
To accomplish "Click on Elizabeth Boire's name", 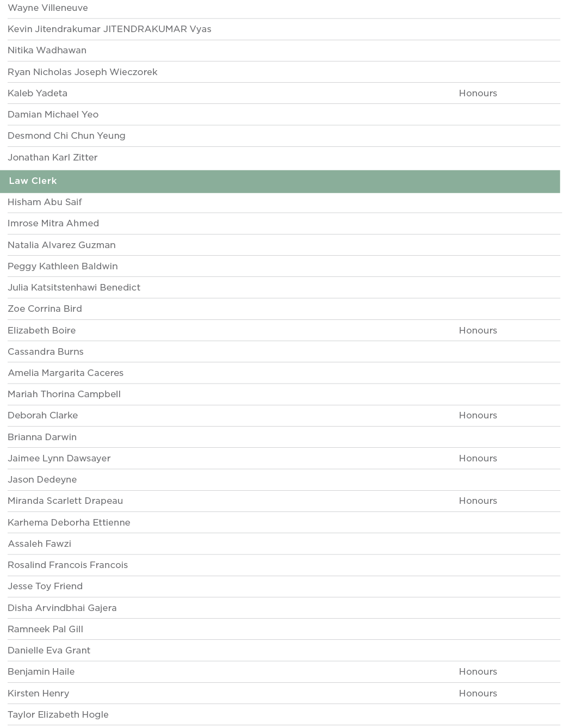I will (42, 331).
